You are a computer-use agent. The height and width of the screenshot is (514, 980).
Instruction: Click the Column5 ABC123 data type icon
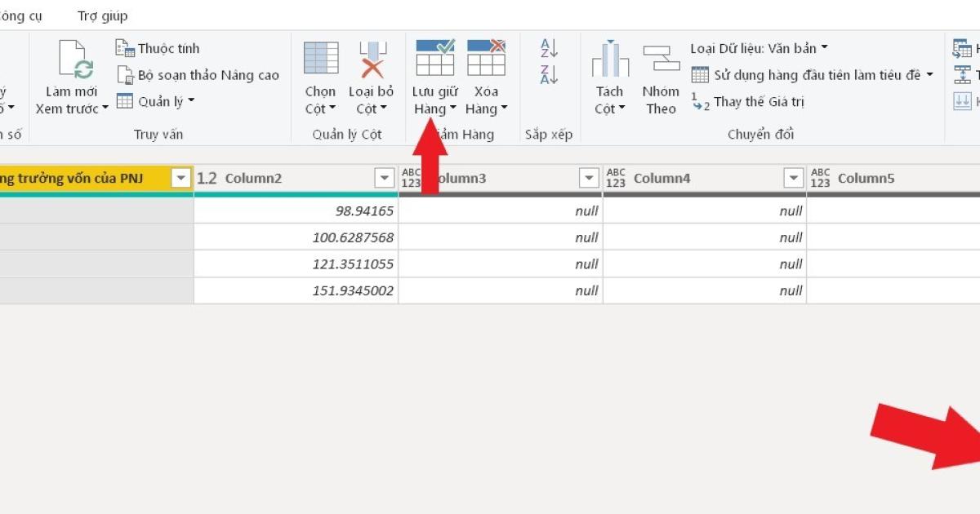coord(820,178)
